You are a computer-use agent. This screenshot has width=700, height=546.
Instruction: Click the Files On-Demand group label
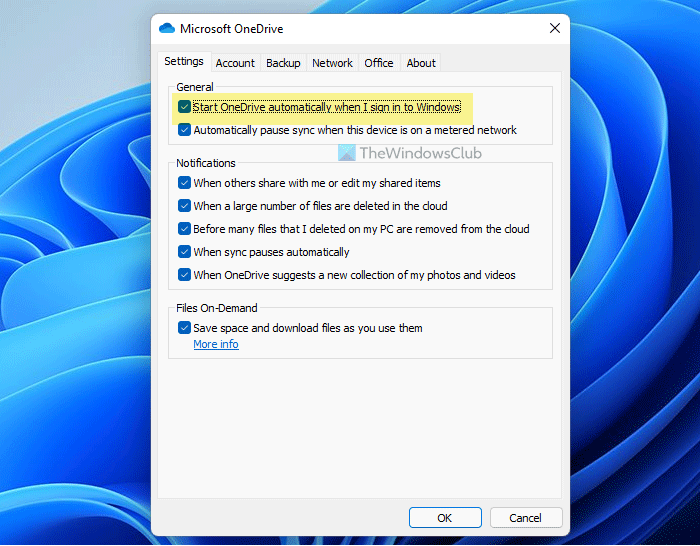217,308
